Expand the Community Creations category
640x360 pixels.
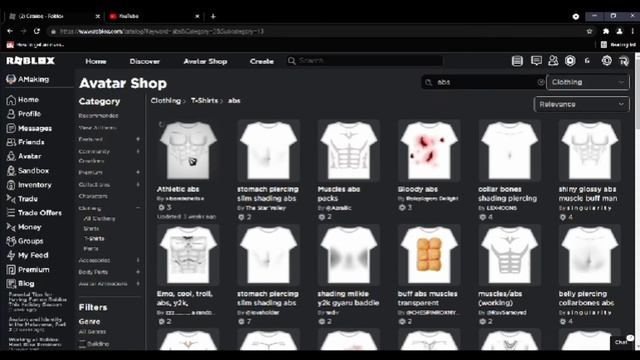[138, 151]
